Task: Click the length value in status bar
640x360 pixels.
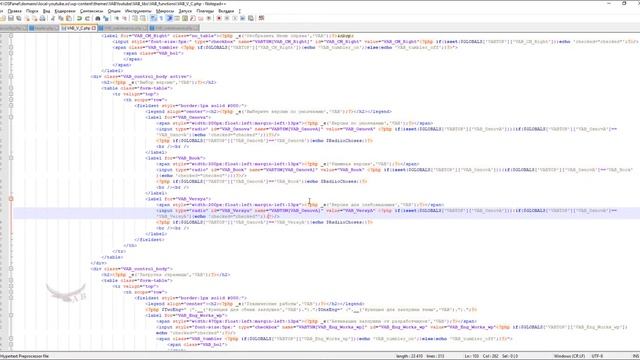Action: [x=409, y=356]
